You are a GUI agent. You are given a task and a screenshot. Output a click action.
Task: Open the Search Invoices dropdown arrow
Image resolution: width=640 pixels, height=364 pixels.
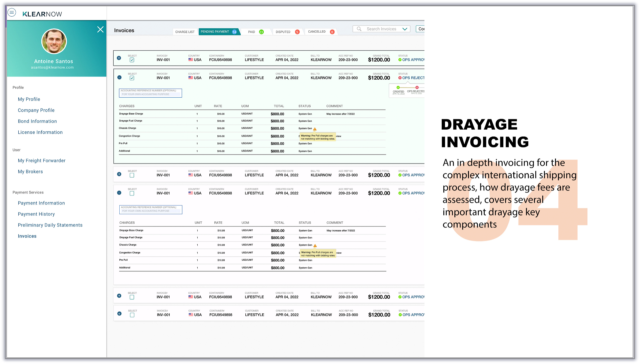pyautogui.click(x=405, y=29)
